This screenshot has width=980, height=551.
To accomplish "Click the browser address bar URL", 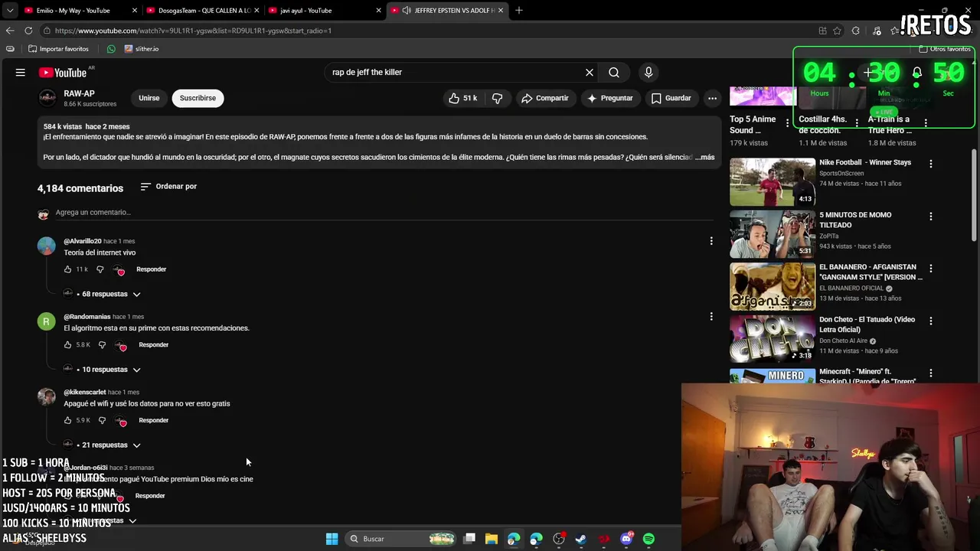I will [193, 31].
